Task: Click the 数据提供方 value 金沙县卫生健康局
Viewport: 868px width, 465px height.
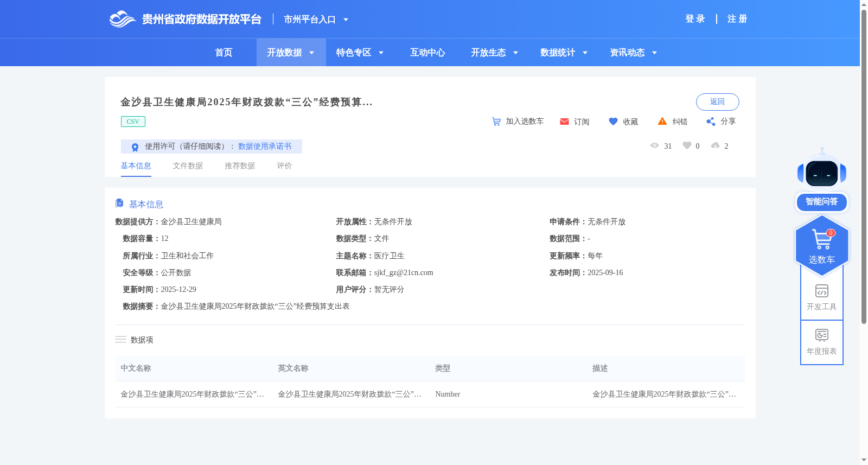Action: (x=191, y=222)
